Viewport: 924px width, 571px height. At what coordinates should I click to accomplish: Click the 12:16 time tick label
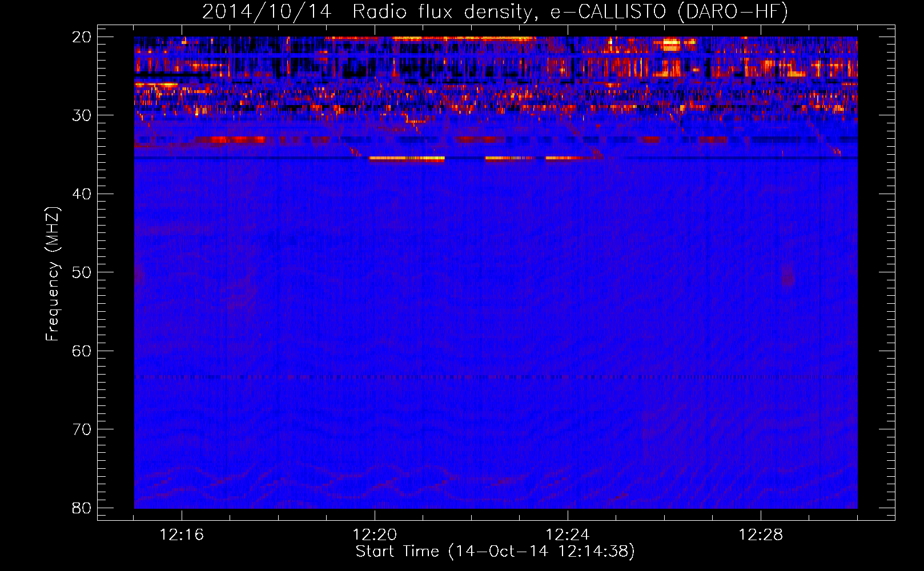click(x=182, y=535)
